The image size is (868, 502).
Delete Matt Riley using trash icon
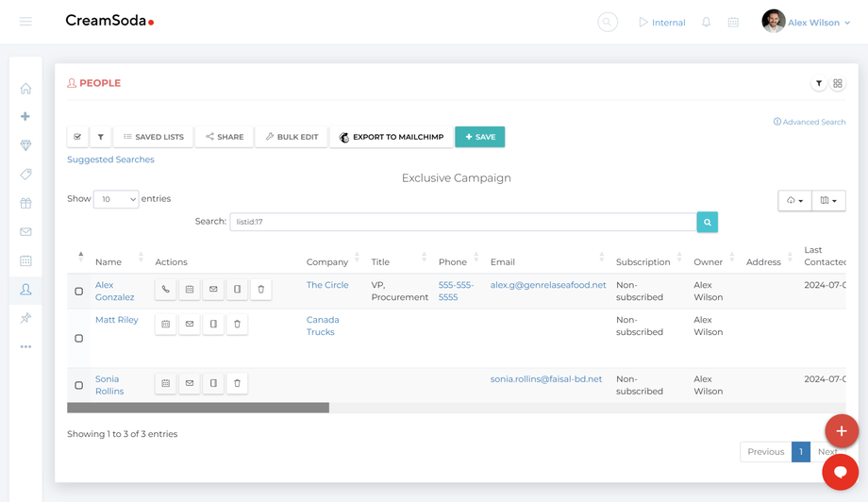tap(237, 324)
